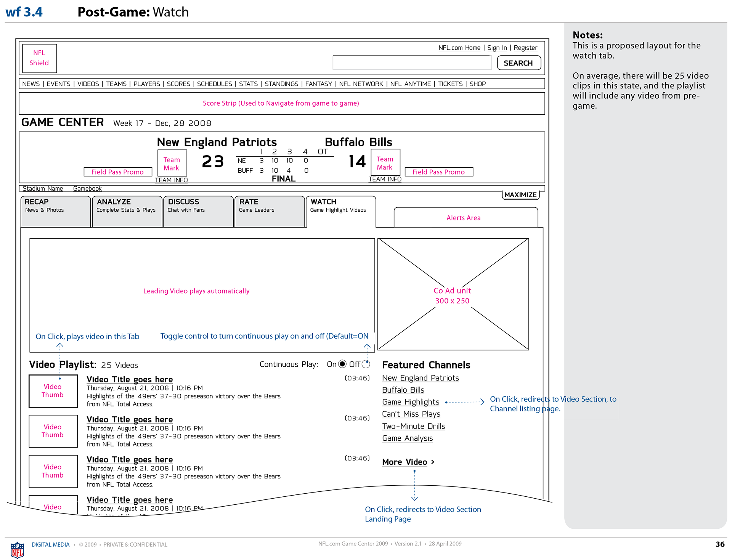732x560 pixels.
Task: Switch to RATE Game Leaders tab
Action: click(270, 212)
